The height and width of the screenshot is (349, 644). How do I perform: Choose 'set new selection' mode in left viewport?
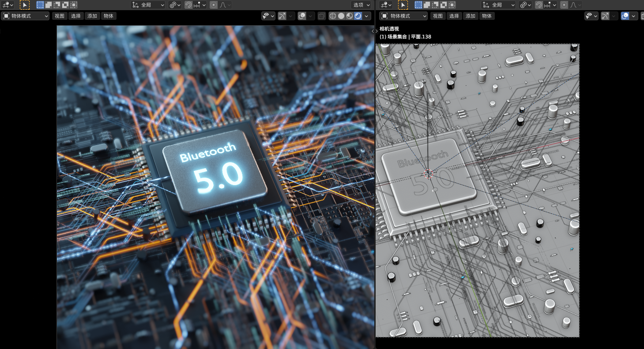40,5
